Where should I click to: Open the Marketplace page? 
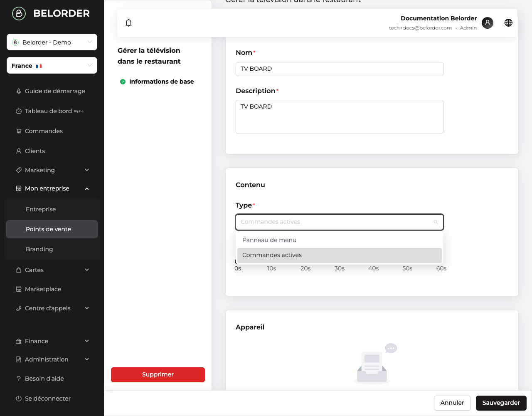click(x=43, y=289)
